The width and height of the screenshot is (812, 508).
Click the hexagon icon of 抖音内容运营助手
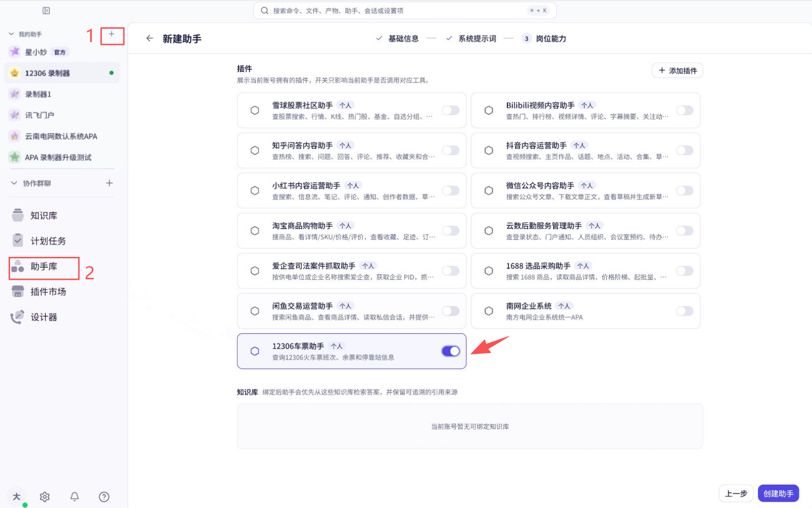click(489, 151)
